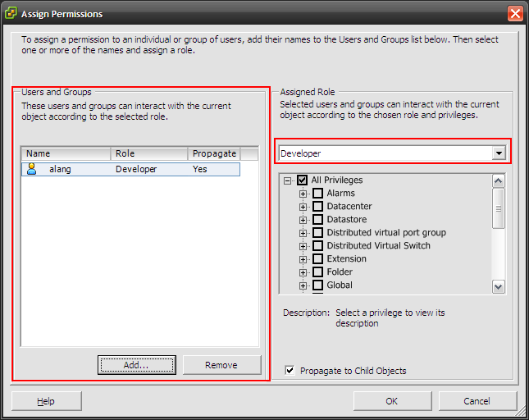Image resolution: width=529 pixels, height=420 pixels.
Task: Select the 'Global' privilege label
Action: [x=340, y=285]
